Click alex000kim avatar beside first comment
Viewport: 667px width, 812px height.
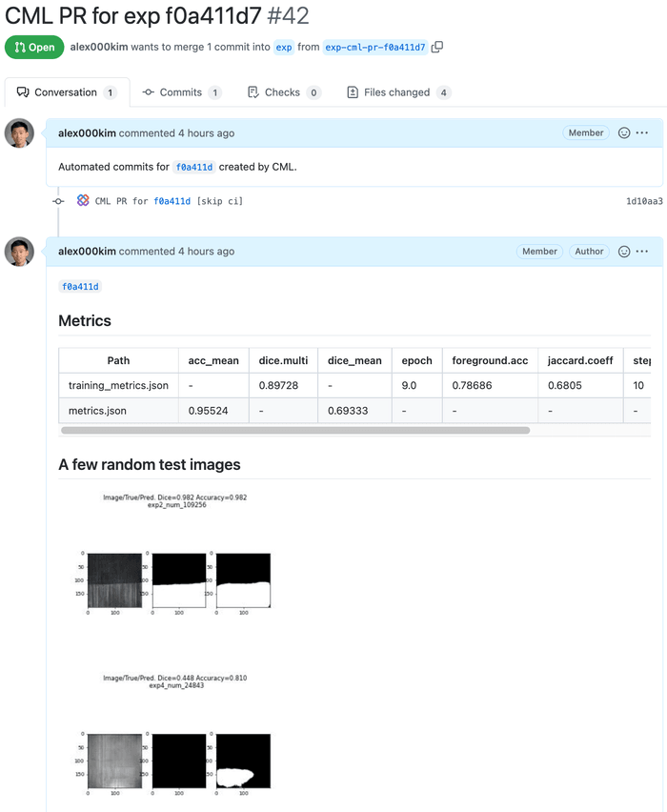pyautogui.click(x=20, y=133)
